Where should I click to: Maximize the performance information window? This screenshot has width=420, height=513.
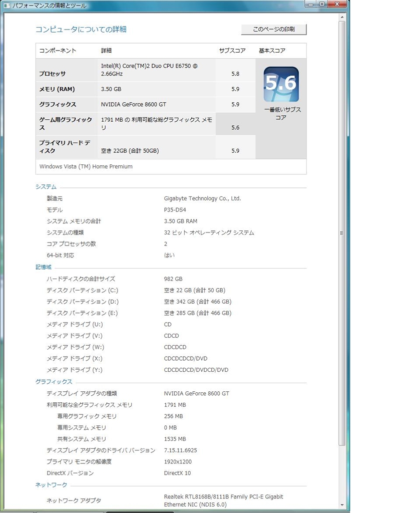[322, 4]
